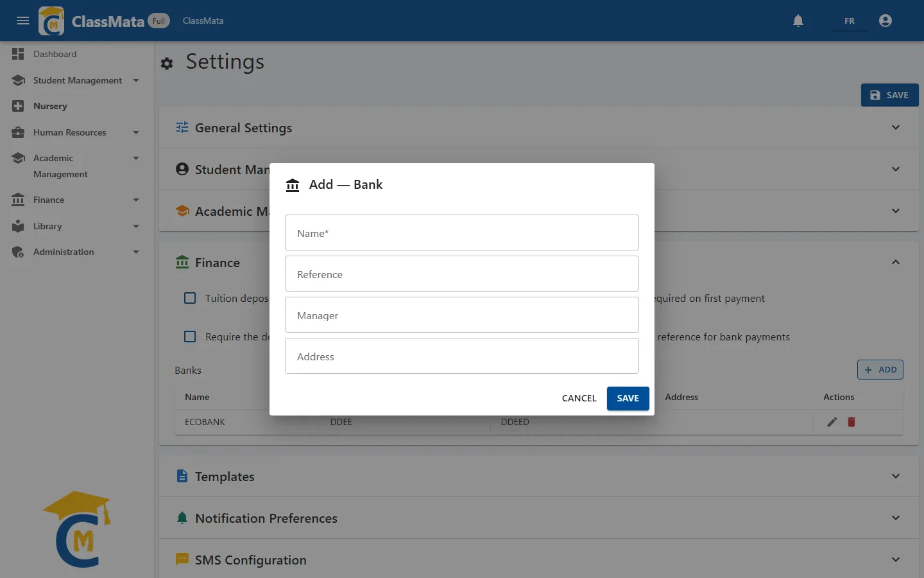Open the hamburger navigation menu

23,21
